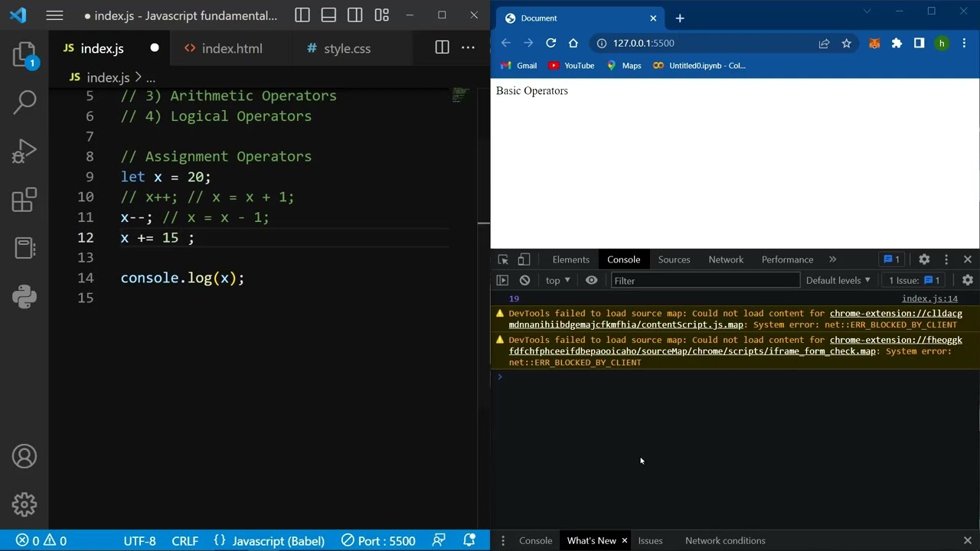Open the feedback icon in the status bar
This screenshot has width=980, height=551.
click(439, 540)
